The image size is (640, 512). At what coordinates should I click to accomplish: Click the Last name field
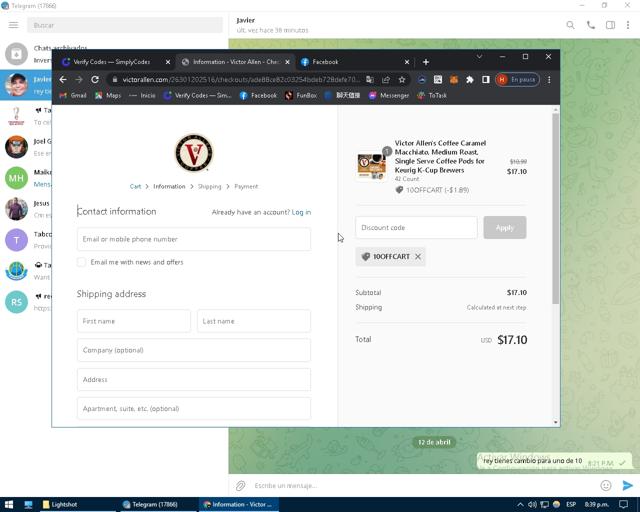point(254,321)
